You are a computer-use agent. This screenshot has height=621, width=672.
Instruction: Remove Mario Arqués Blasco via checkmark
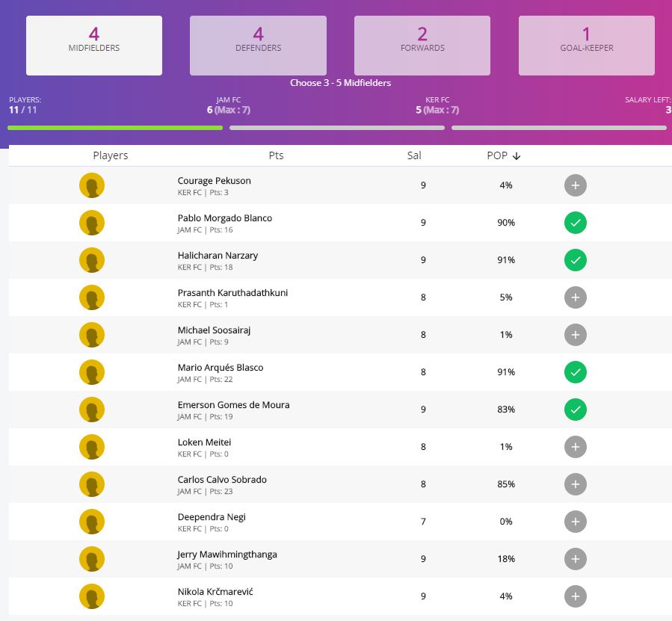point(575,372)
